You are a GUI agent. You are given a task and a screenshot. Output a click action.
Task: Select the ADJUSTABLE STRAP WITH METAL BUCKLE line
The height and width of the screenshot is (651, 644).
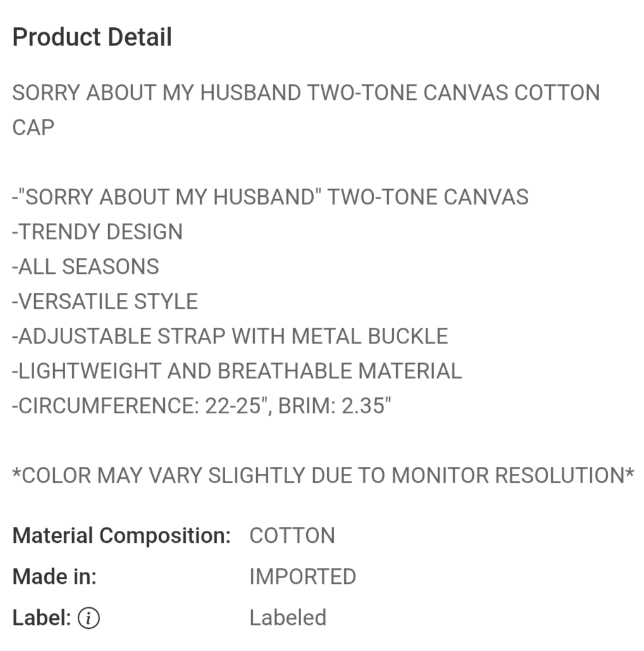point(230,336)
